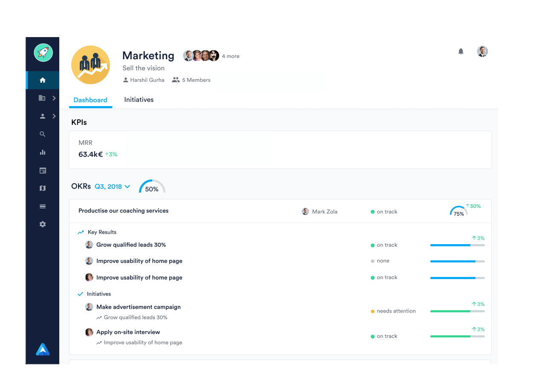This screenshot has height=392, width=536.
Task: Switch to the Dashboard tab
Action: (90, 100)
